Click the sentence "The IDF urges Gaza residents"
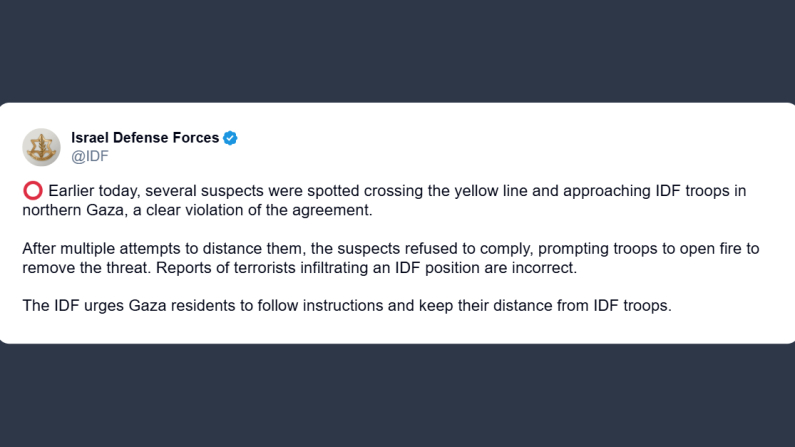Screen dimensions: 795x447 pyautogui.click(x=346, y=305)
